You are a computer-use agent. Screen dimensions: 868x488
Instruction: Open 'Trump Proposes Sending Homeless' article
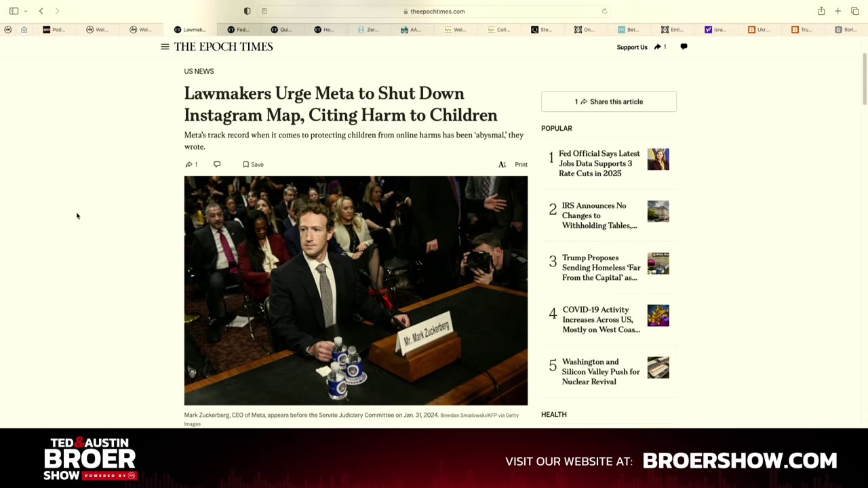(x=601, y=268)
